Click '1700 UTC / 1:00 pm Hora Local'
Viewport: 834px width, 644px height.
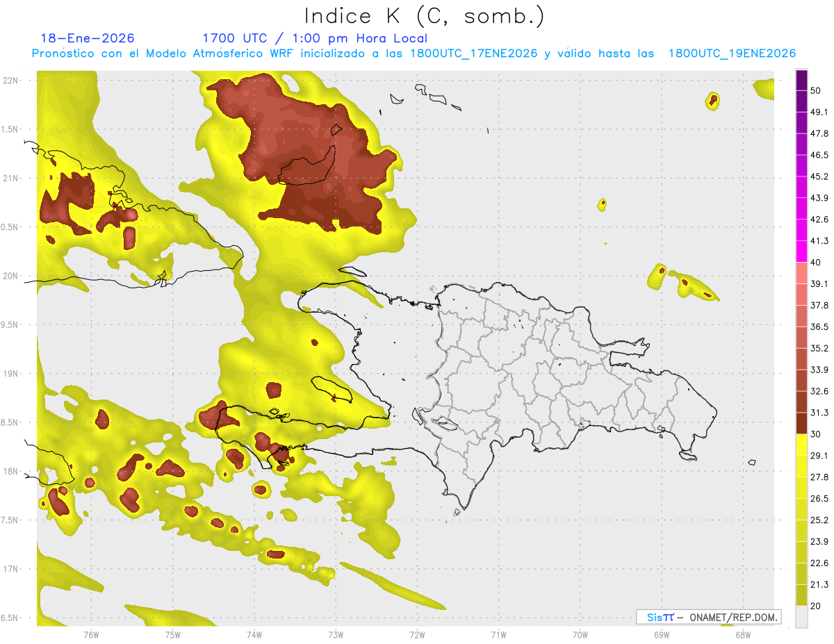coord(315,38)
